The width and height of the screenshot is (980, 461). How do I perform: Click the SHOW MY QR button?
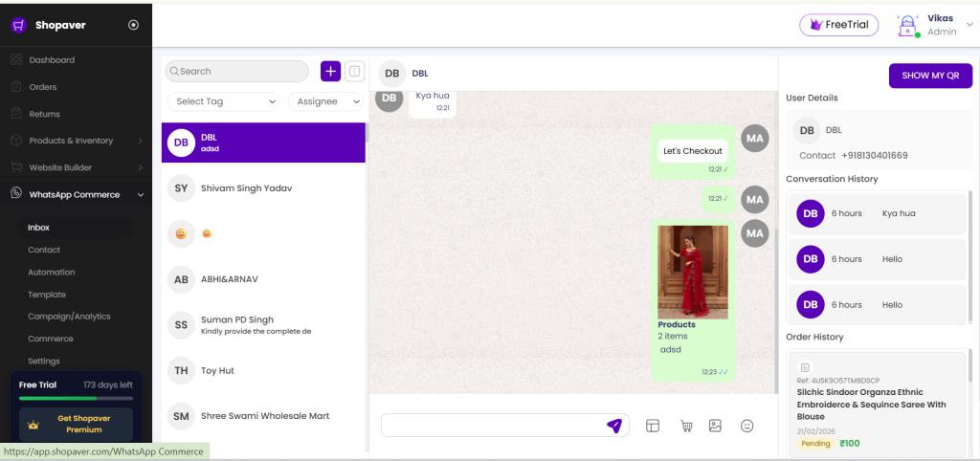pyautogui.click(x=930, y=76)
